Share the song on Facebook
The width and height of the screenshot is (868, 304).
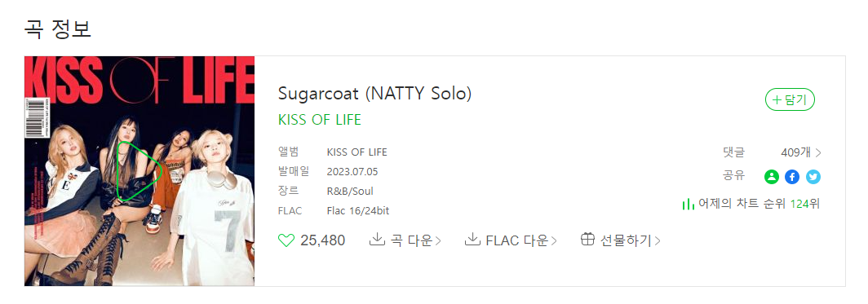pyautogui.click(x=792, y=177)
